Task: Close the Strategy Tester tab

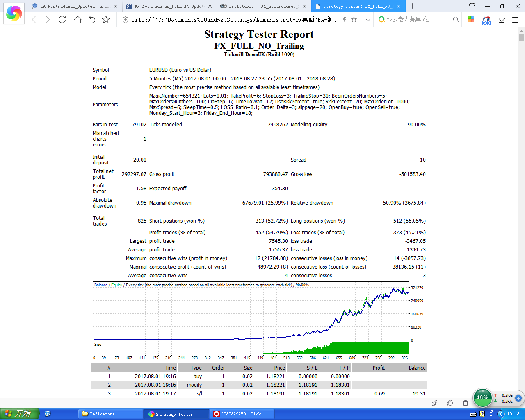Action: [x=398, y=6]
